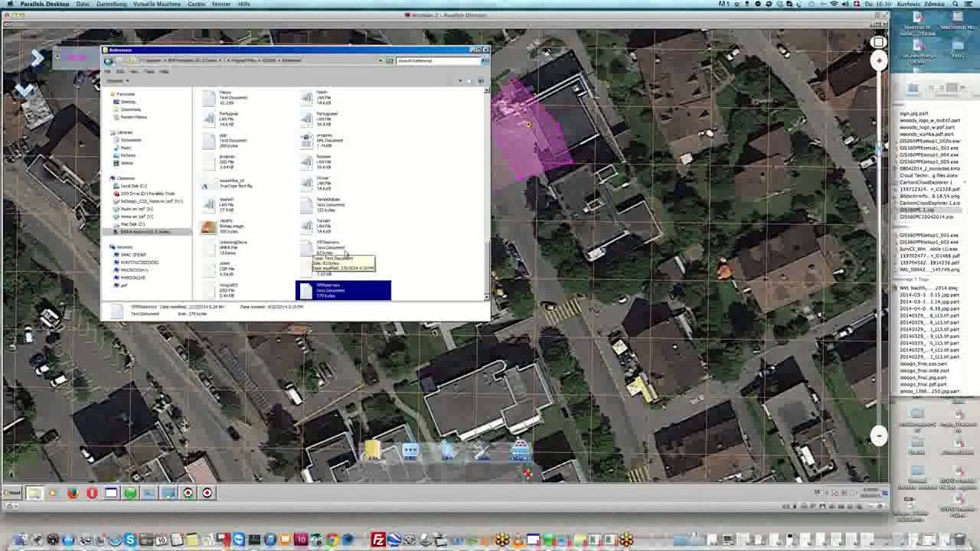Screen dimensions: 980x551
Task: Select Music library in sidebar
Action: (x=126, y=148)
